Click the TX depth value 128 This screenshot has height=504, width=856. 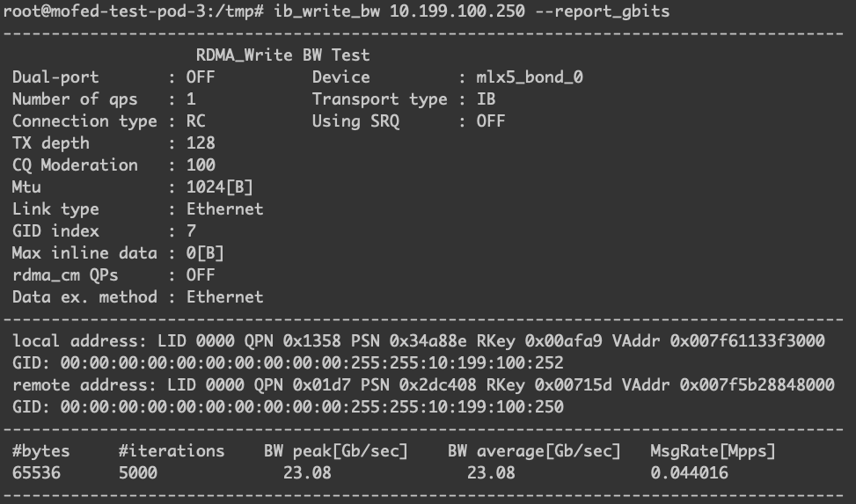[x=201, y=143]
